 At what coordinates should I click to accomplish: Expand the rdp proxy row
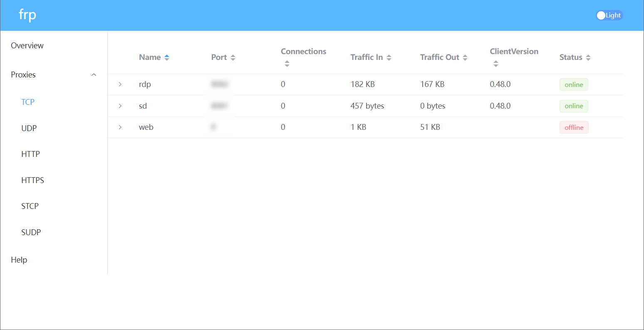pos(120,84)
